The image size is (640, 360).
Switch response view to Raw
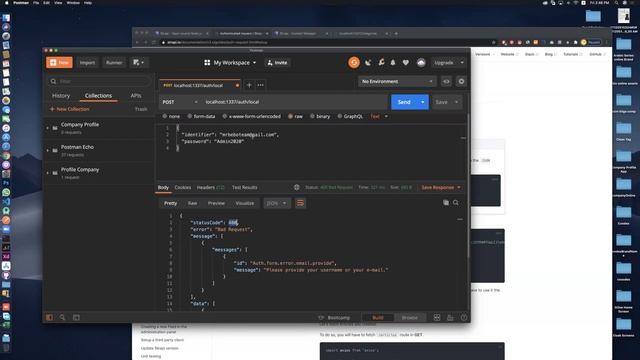[x=192, y=203]
